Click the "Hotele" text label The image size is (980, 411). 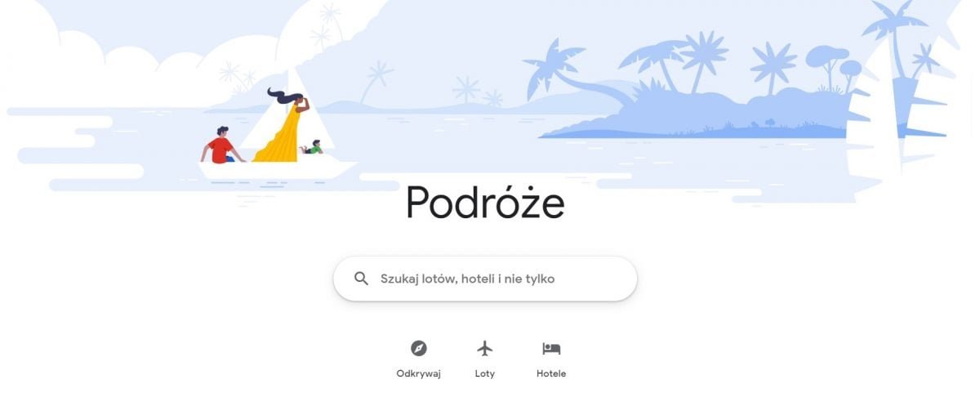coord(551,373)
